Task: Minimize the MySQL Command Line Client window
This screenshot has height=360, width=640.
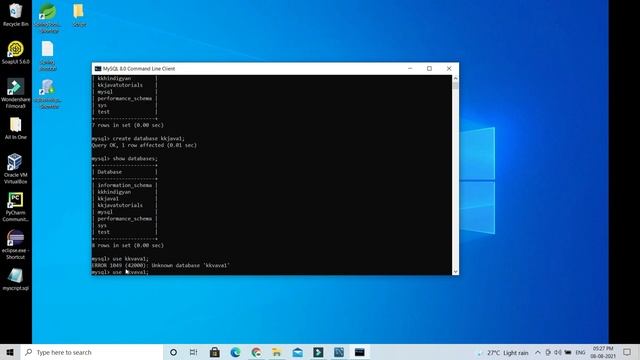Action: coord(410,69)
